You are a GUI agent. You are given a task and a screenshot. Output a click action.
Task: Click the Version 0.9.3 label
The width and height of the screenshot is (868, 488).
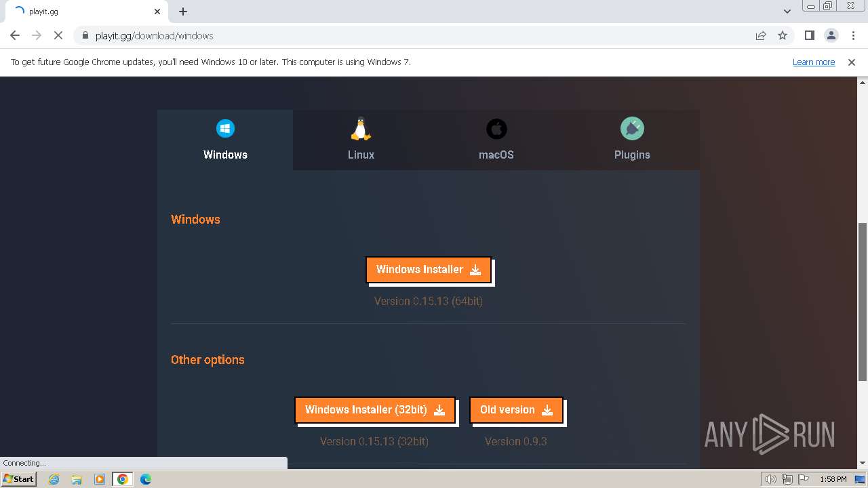point(516,442)
